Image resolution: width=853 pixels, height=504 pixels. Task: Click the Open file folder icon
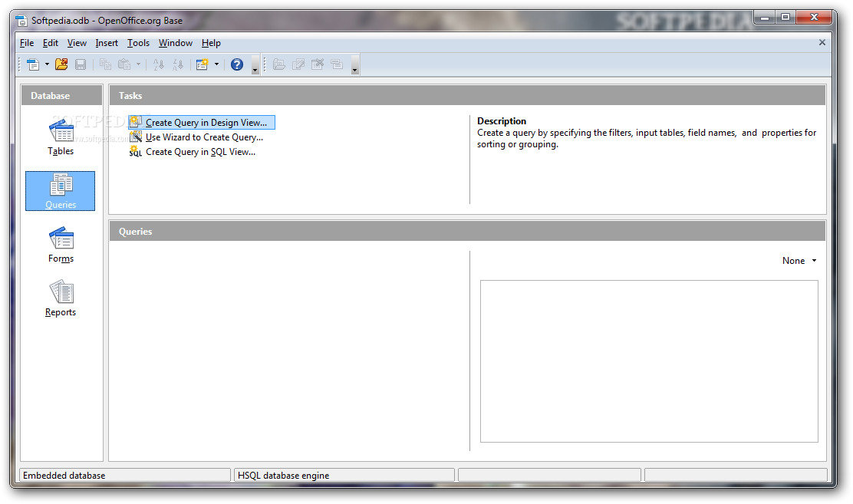[61, 64]
